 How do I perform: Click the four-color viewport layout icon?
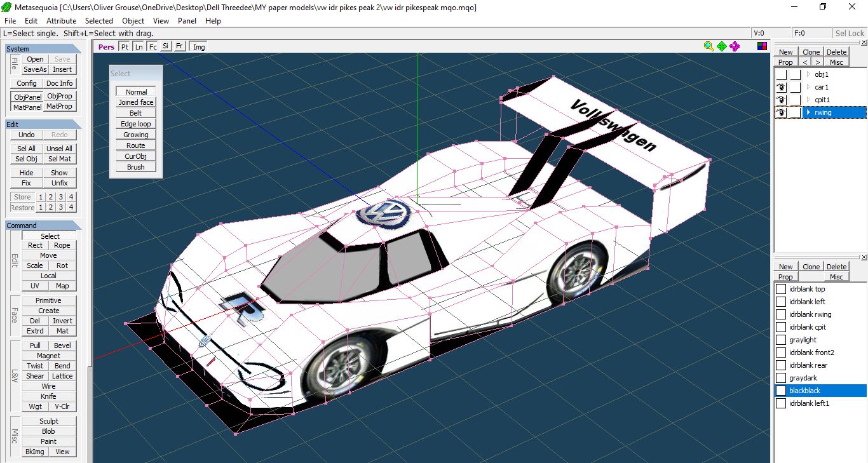click(x=762, y=46)
